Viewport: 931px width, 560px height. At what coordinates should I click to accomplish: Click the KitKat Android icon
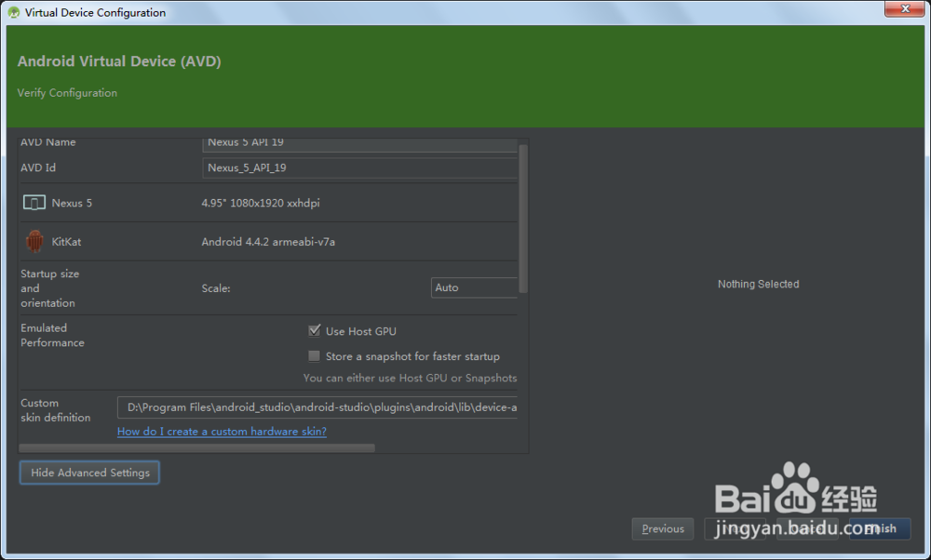(x=34, y=242)
